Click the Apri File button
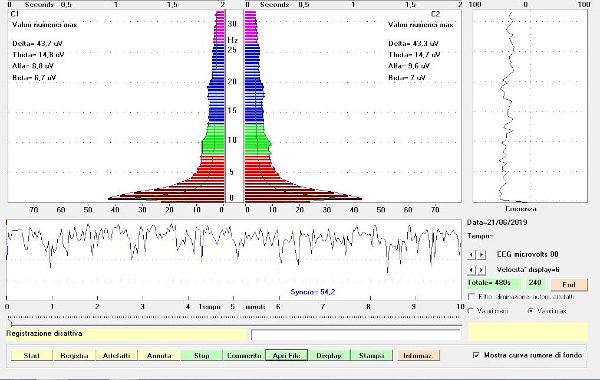 coord(287,356)
